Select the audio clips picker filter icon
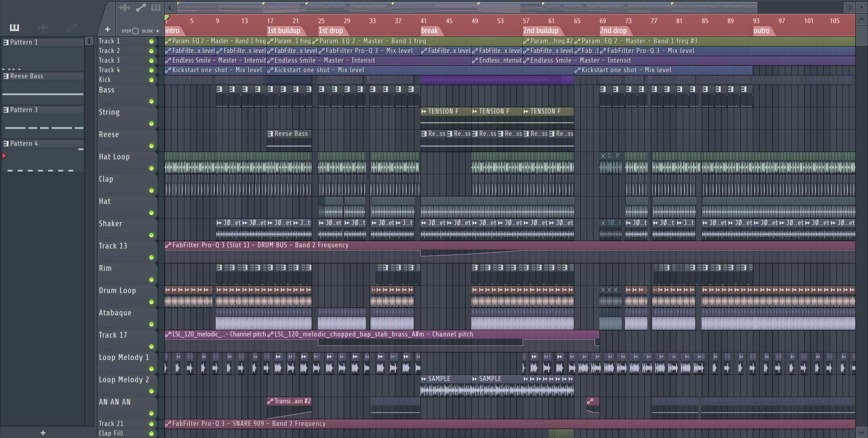Viewport: 868px width, 438px height. 43,28
